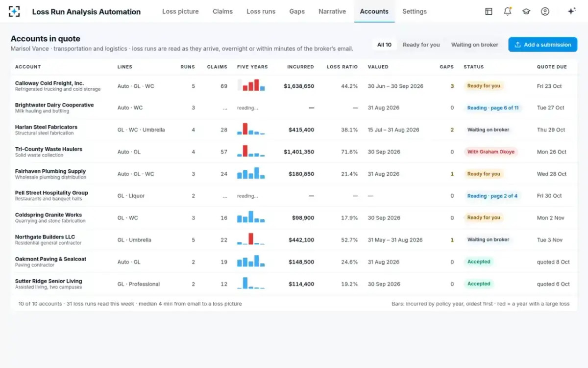Screen dimensions: 588x368
Task: Click Harlan Steel's Waiting on broker badge
Action: pyautogui.click(x=488, y=130)
